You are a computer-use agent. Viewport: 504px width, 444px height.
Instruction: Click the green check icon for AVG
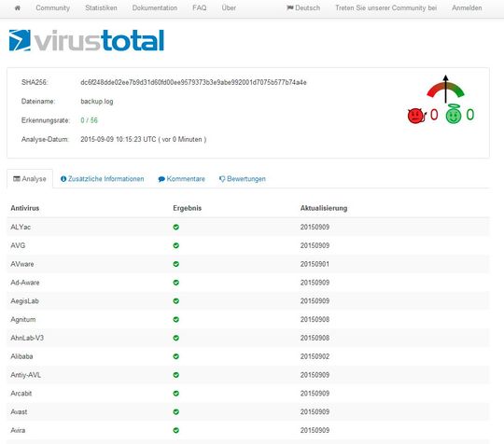point(175,245)
